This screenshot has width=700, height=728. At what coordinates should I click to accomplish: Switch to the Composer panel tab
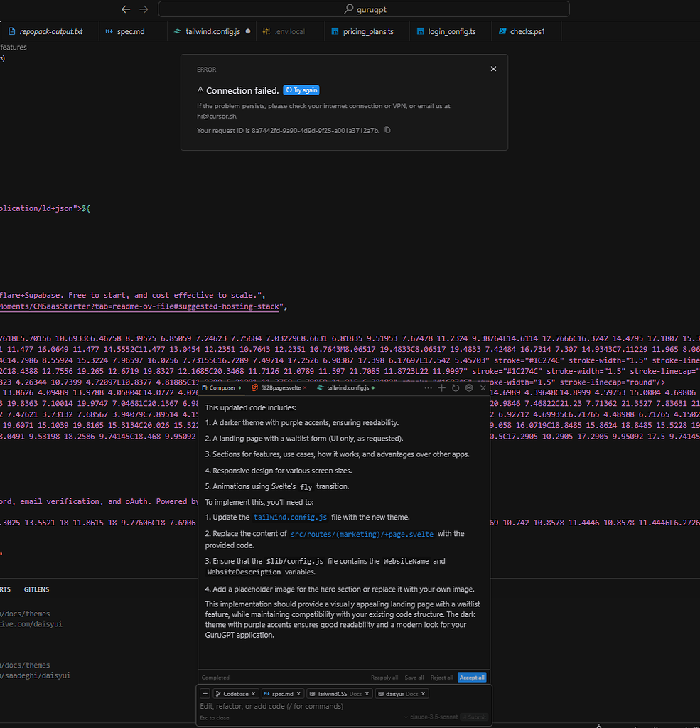click(x=222, y=387)
